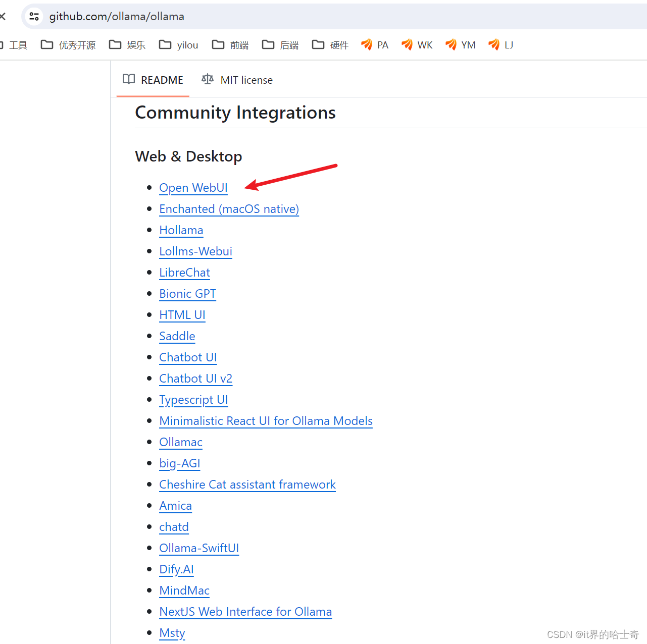Screen dimensions: 647x644
Task: Open the Amica link
Action: click(x=175, y=506)
